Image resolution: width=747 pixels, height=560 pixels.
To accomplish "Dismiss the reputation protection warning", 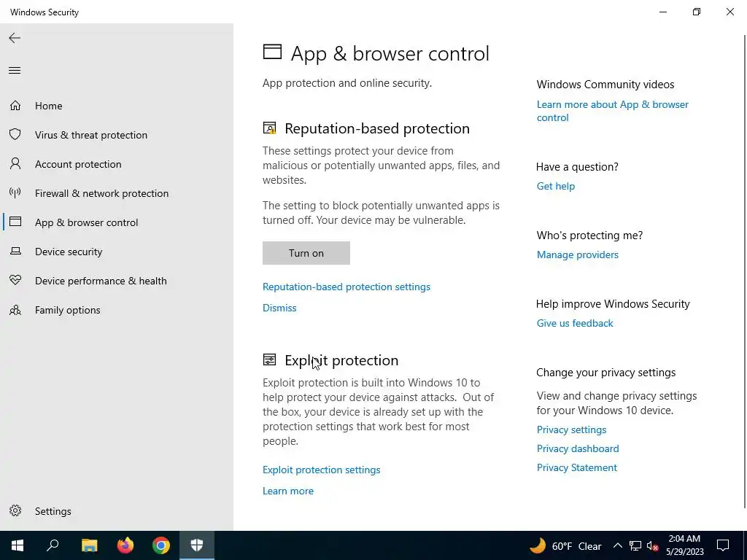I will [279, 308].
